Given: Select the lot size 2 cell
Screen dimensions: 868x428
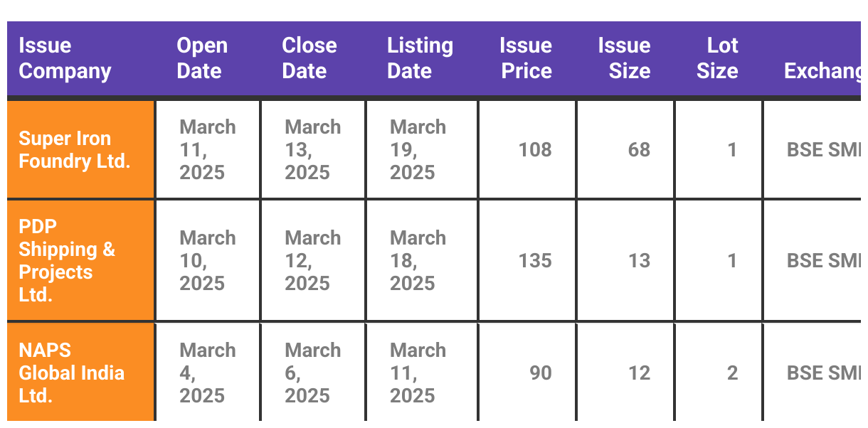Looking at the screenshot, I should click(x=719, y=373).
